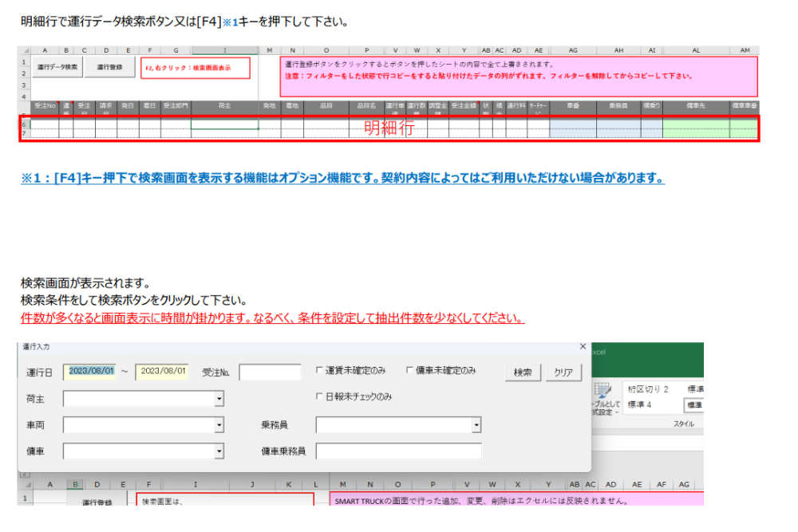Click the 受注No. input box
This screenshot has height=532, width=798.
[270, 372]
